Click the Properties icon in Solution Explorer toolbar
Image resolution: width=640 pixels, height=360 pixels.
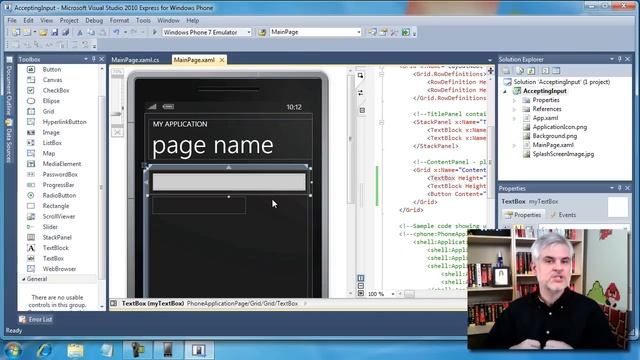click(x=507, y=71)
